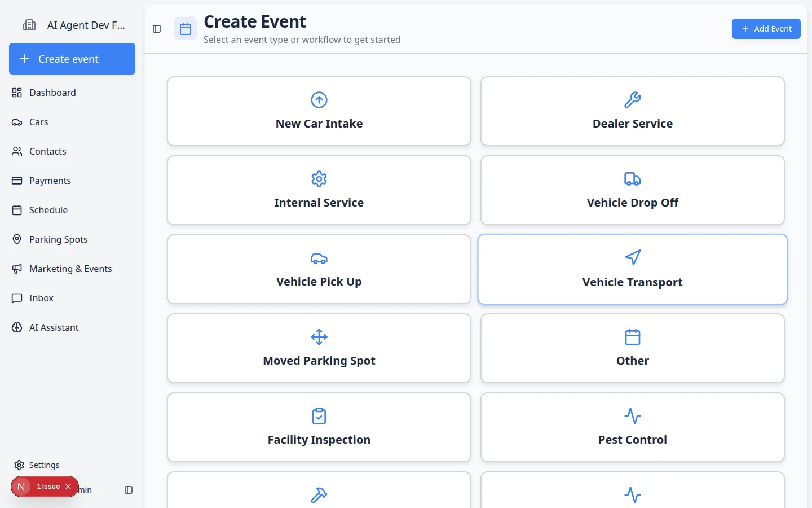Pick the Vehicle Drop Off card
The height and width of the screenshot is (508, 812).
(x=633, y=190)
